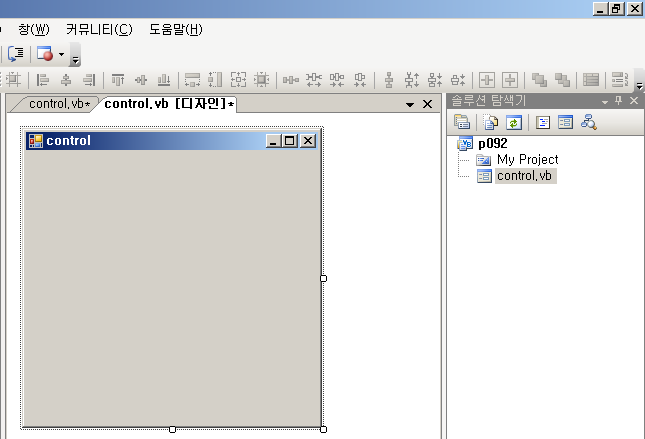Click the Align Centers icon
645x439 pixels.
(x=66, y=79)
